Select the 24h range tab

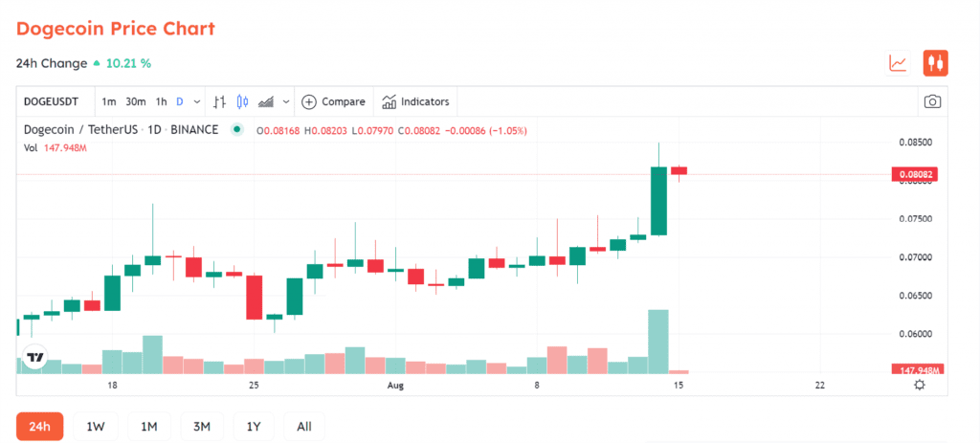tap(38, 427)
